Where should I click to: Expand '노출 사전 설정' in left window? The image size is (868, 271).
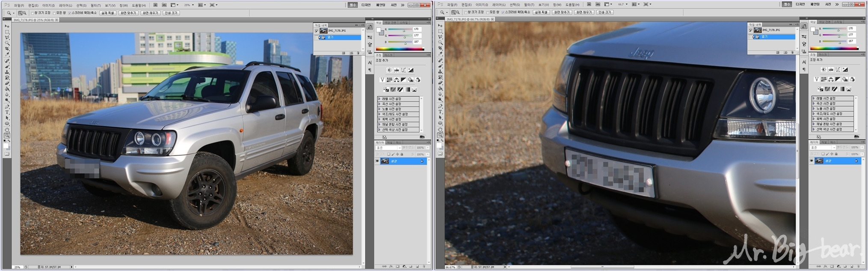(x=379, y=109)
